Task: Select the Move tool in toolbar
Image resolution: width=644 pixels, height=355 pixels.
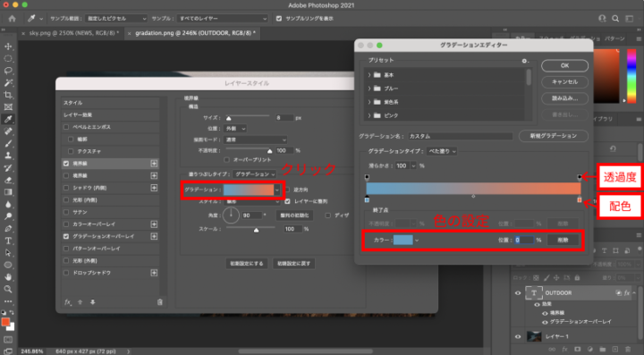Action: pyautogui.click(x=8, y=46)
